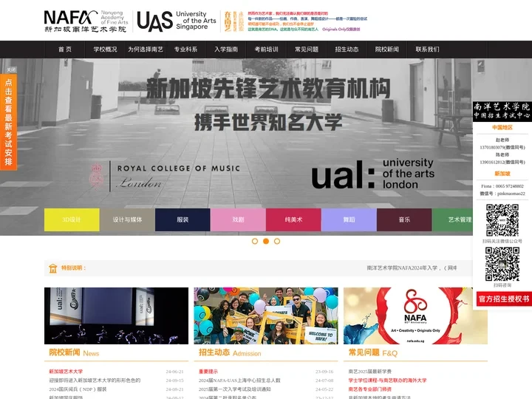Screen dimensions: 532x399
Task: Open the 为何选择南艺 menu item
Action: (x=146, y=50)
